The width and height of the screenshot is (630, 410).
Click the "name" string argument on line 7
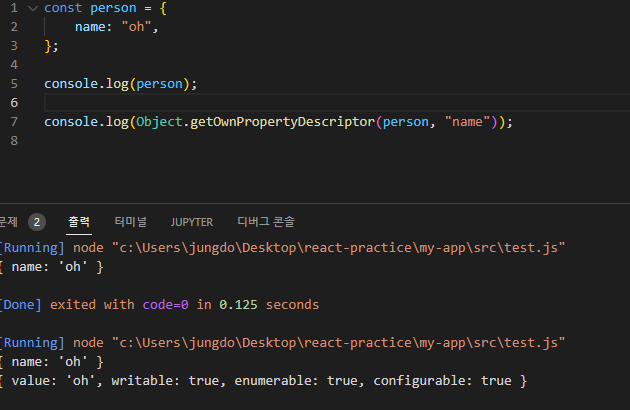[x=467, y=121]
